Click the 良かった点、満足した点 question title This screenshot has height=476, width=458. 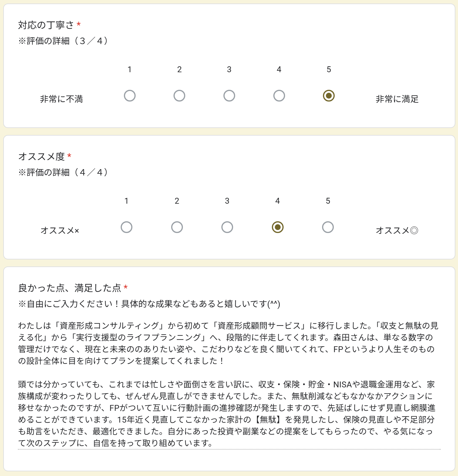pos(70,288)
